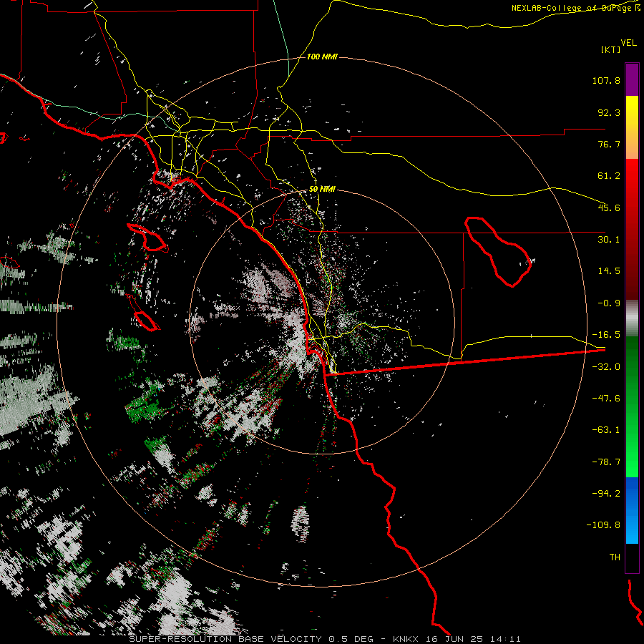
Task: Select the 30.1 velocity scale value
Action: tap(609, 240)
